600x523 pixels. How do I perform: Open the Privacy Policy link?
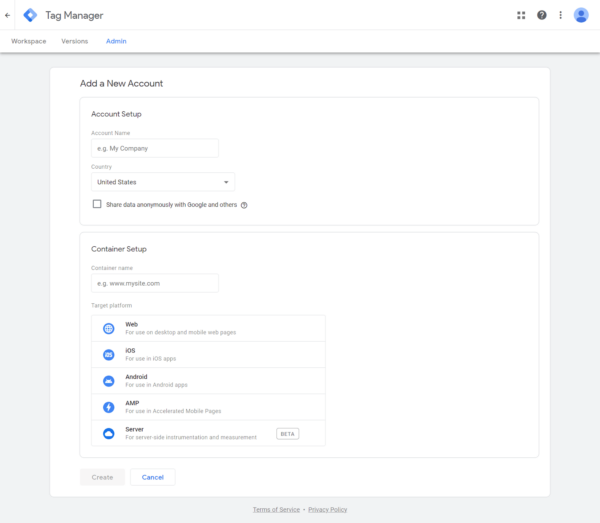click(x=328, y=510)
